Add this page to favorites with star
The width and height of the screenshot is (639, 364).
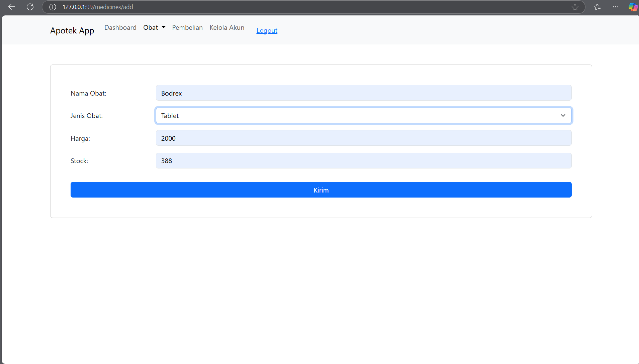tap(575, 7)
